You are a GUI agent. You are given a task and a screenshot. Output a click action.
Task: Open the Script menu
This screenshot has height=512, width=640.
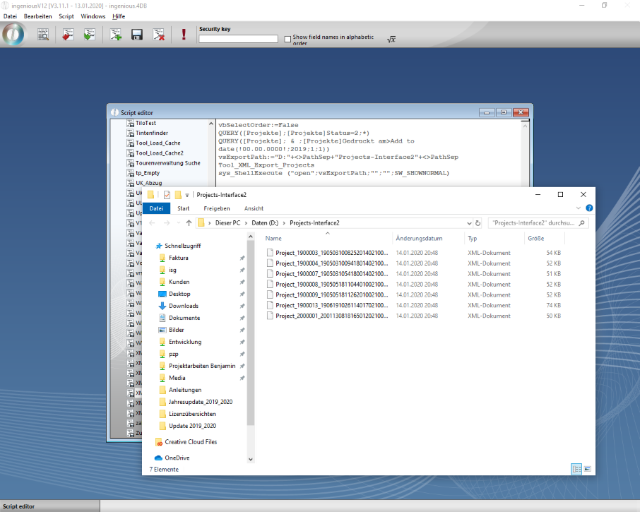(66, 16)
